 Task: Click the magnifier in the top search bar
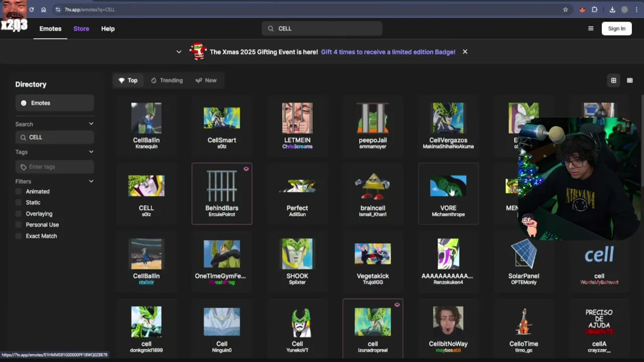pos(271,29)
